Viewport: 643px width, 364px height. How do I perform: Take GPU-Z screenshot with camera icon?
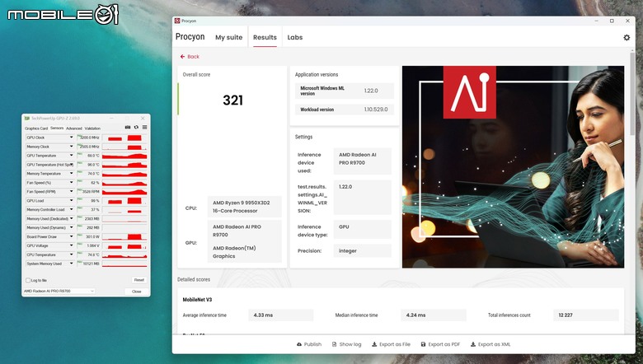(x=128, y=128)
